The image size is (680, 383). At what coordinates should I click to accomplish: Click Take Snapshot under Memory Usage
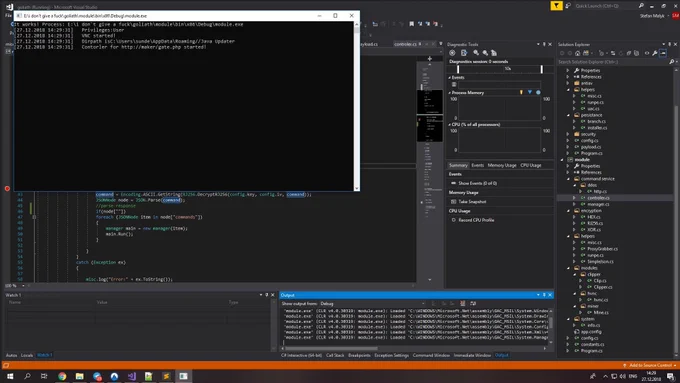468,202
